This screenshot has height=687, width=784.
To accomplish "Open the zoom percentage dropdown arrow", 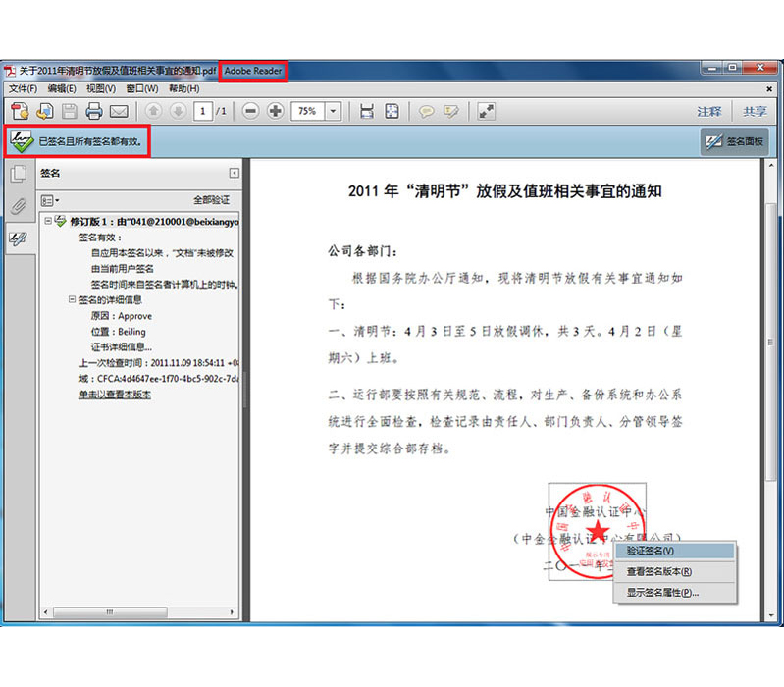I will click(333, 111).
